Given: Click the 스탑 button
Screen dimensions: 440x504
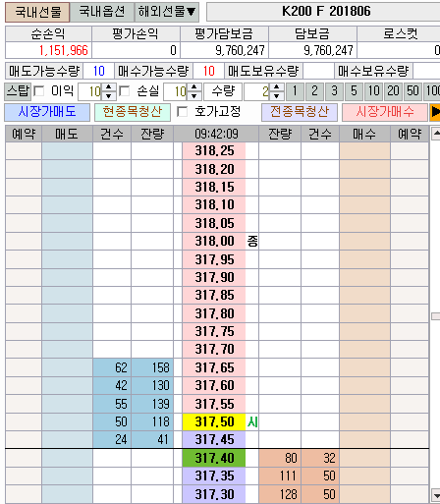Looking at the screenshot, I should [x=18, y=91].
